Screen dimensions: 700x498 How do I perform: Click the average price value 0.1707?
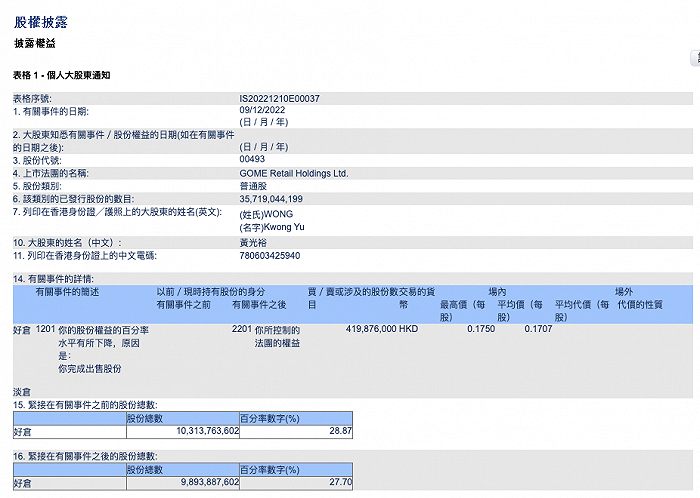tap(538, 329)
